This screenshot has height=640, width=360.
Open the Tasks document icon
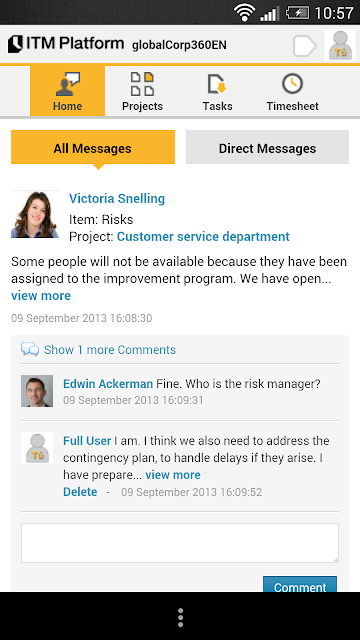[217, 84]
